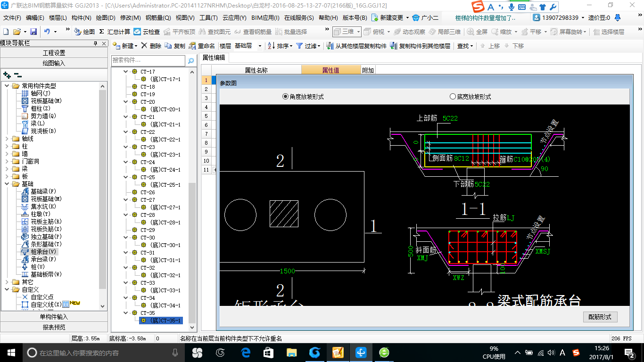Collapse the CT-20 node in component list

125,102
